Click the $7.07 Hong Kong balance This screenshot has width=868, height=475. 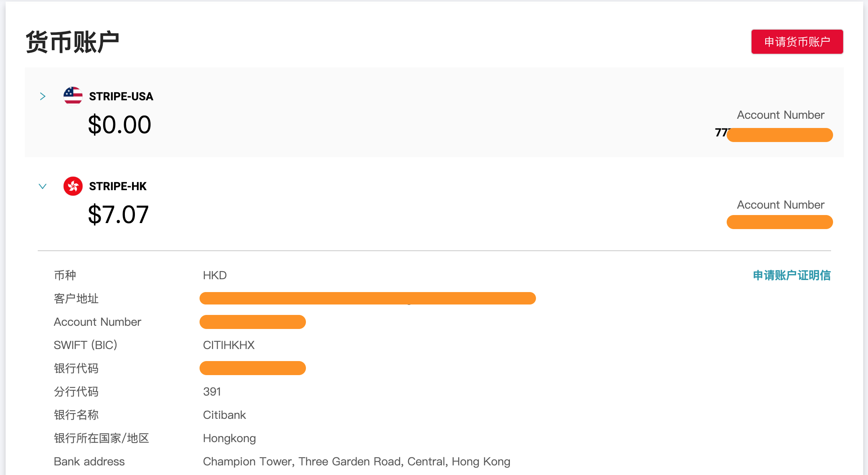(118, 214)
